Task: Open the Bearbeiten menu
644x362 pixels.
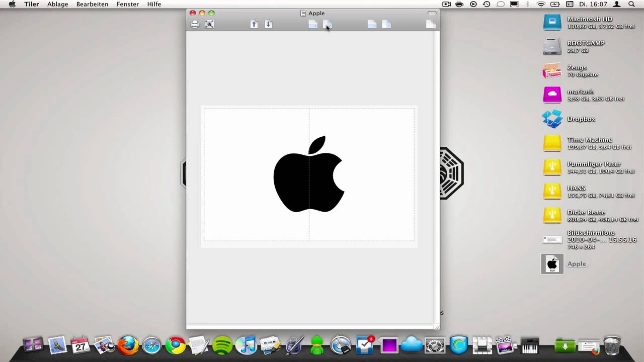Action: (x=92, y=4)
